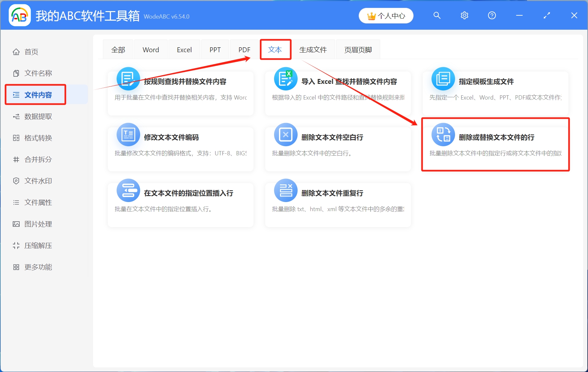Click the help question mark icon

pos(492,15)
